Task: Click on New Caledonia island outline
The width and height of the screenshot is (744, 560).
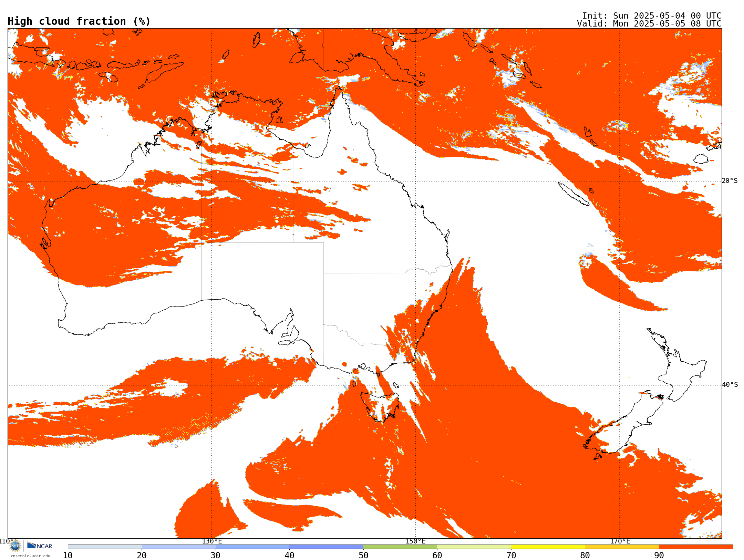Action: click(573, 194)
